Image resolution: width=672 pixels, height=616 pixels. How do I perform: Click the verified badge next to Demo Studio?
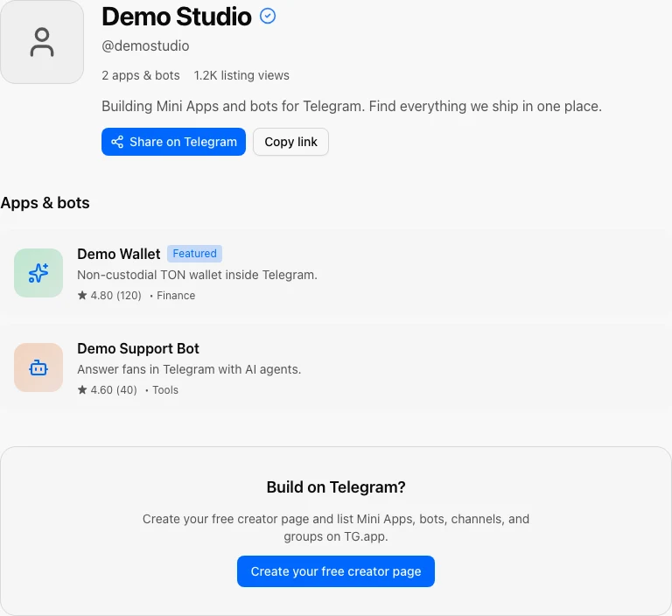[x=268, y=17]
